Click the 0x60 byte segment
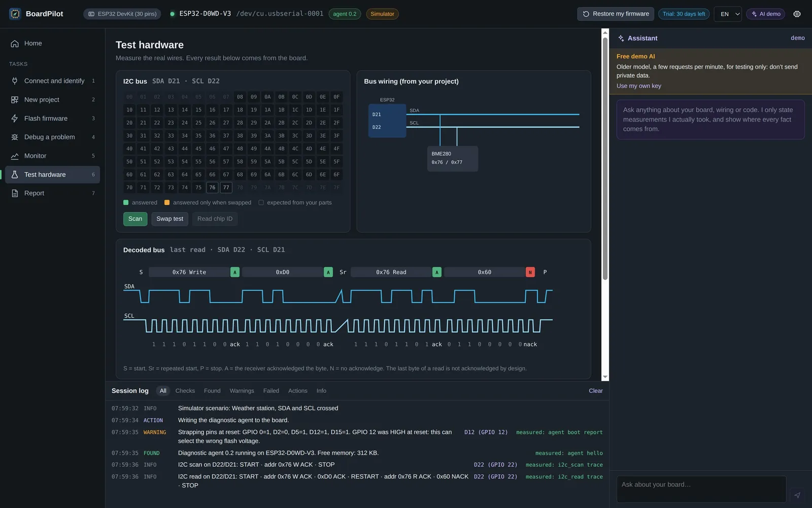This screenshot has width=812, height=508. coord(485,272)
